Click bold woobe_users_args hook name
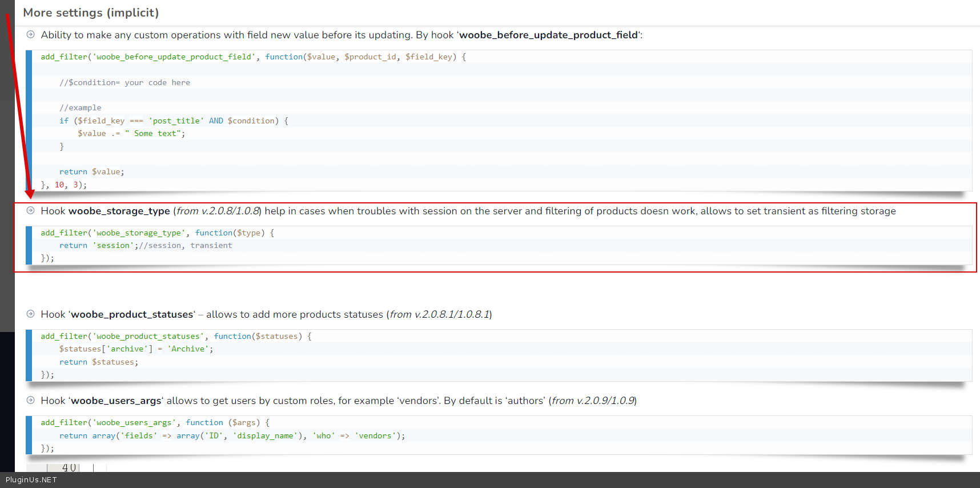The height and width of the screenshot is (488, 980). [x=116, y=401]
